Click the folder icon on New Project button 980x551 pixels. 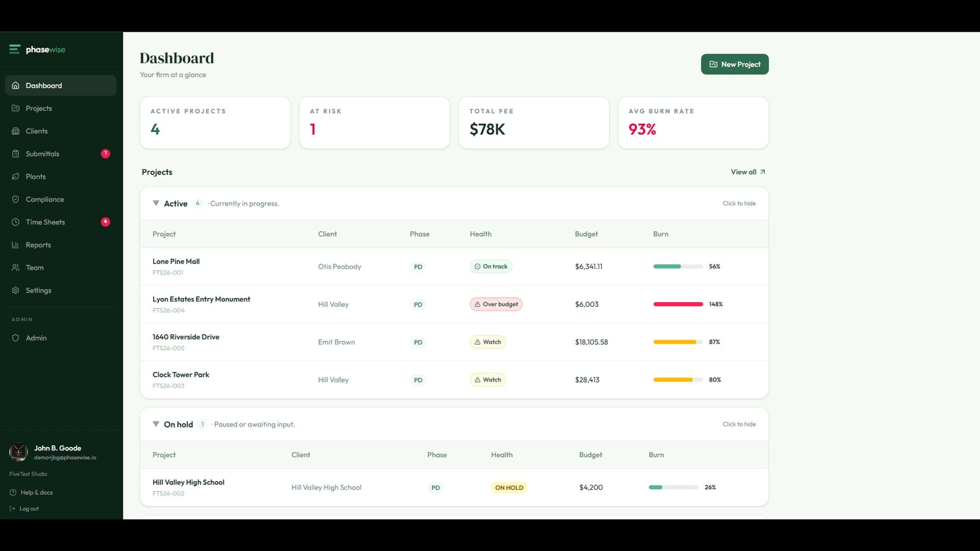click(714, 64)
